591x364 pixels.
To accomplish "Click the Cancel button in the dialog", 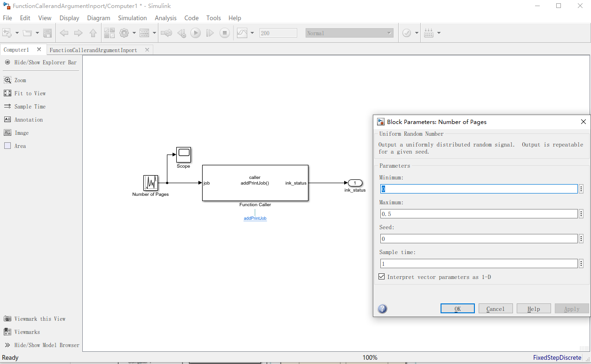I will [496, 308].
